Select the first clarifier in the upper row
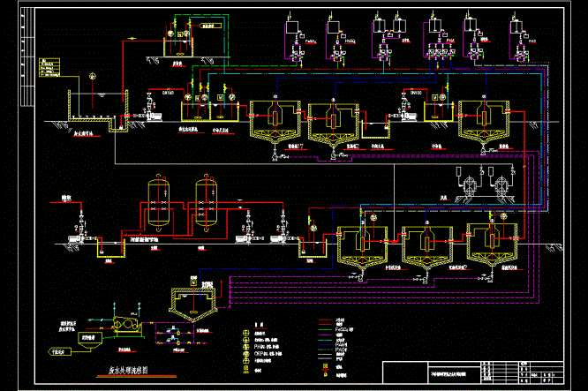Screen dimensions: 588x391 click(275, 124)
